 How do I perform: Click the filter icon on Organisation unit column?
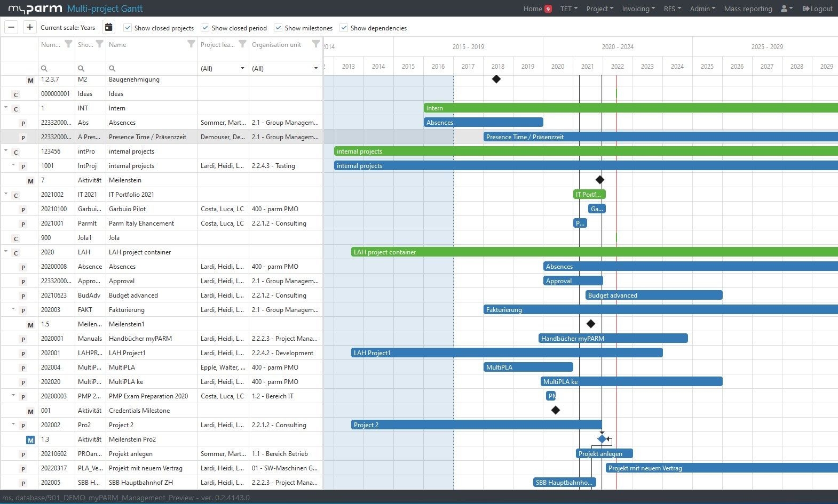pos(316,44)
